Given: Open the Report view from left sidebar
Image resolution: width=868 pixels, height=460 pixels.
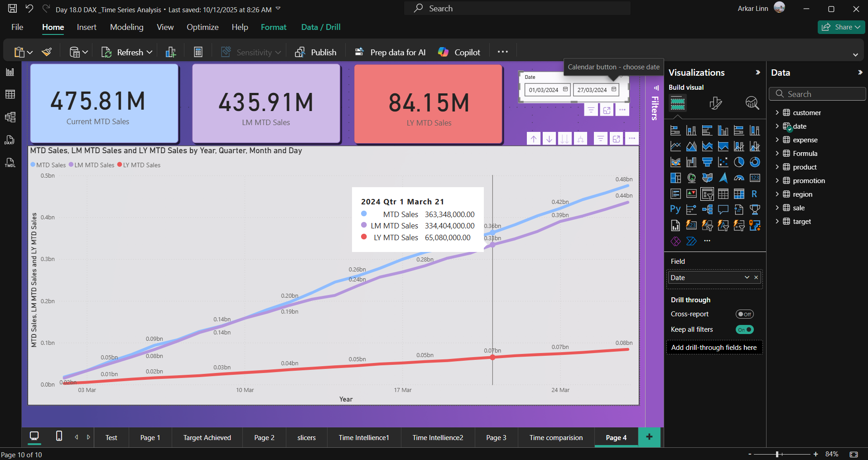Looking at the screenshot, I should [10, 72].
